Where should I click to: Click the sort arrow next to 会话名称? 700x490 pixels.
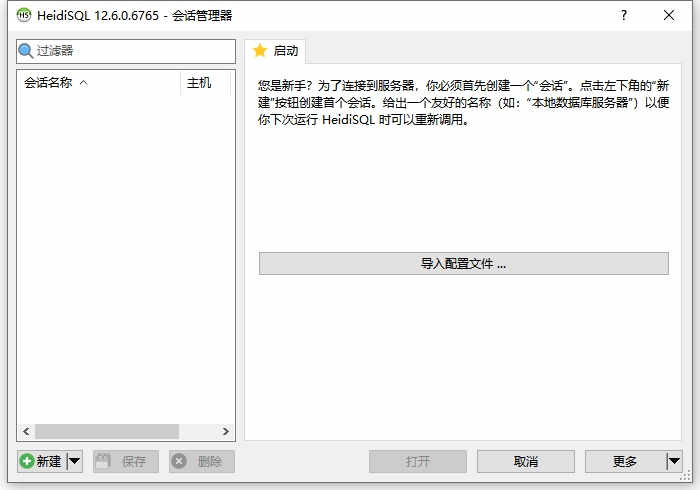coord(83,83)
